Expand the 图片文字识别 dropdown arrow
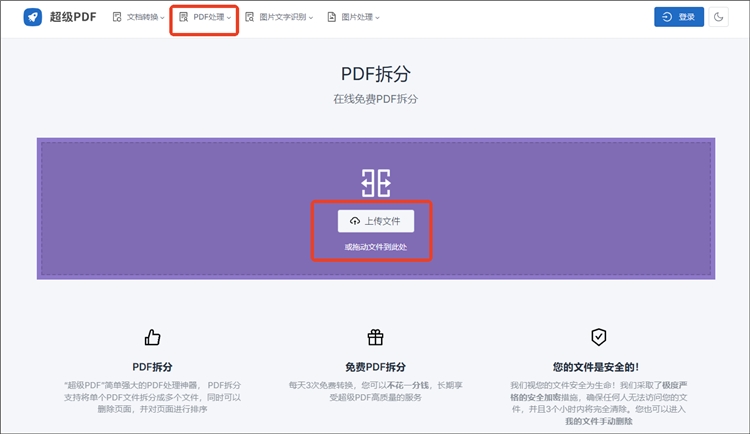Image resolution: width=750 pixels, height=434 pixels. [x=311, y=18]
